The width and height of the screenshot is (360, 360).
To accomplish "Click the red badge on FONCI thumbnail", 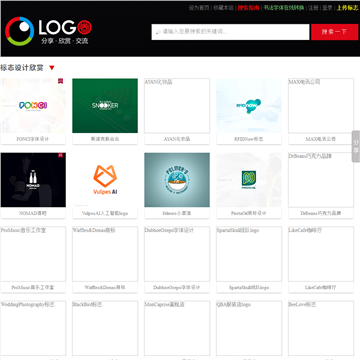I will (60, 81).
